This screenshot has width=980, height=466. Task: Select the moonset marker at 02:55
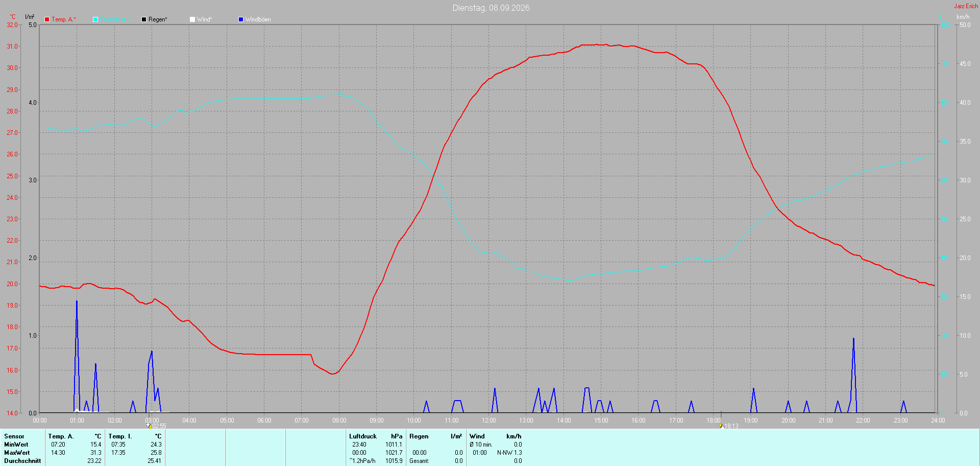149,425
